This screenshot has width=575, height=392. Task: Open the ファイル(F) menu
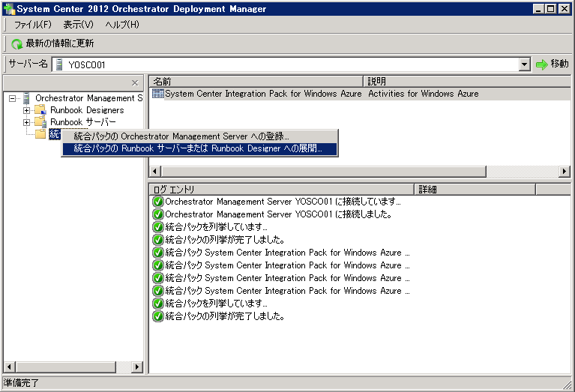click(33, 25)
